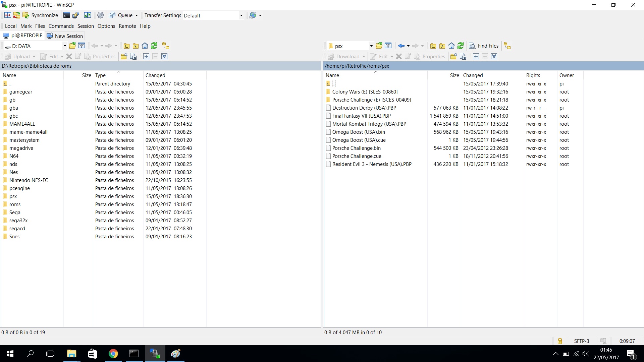
Task: Create new folder in remote panel
Action: [x=453, y=57]
